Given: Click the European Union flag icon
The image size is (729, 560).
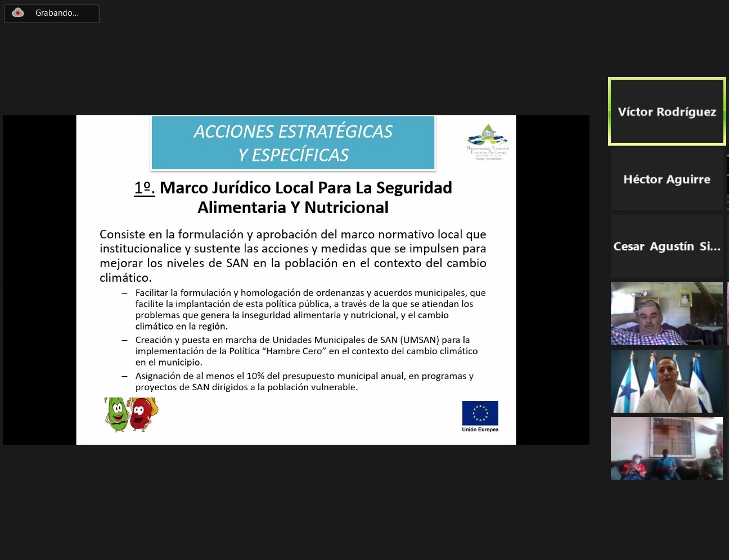Looking at the screenshot, I should click(x=480, y=413).
